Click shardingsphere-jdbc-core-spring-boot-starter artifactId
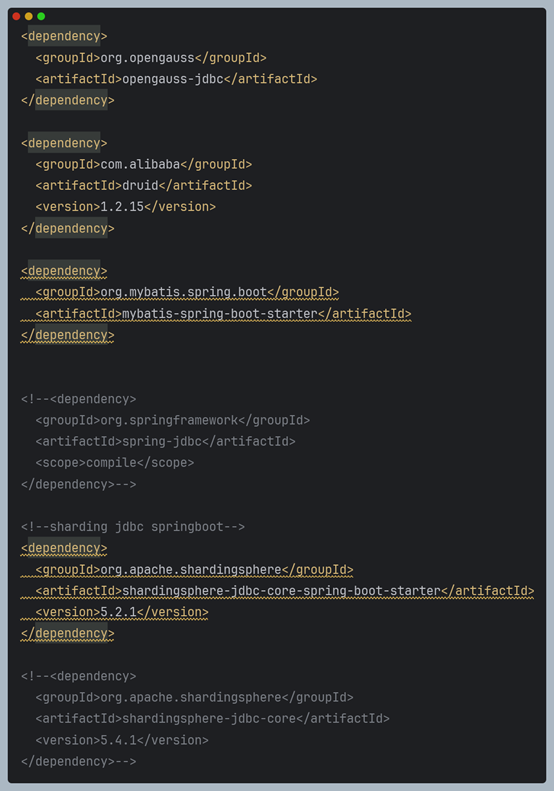Viewport: 554px width, 791px height. coord(282,591)
